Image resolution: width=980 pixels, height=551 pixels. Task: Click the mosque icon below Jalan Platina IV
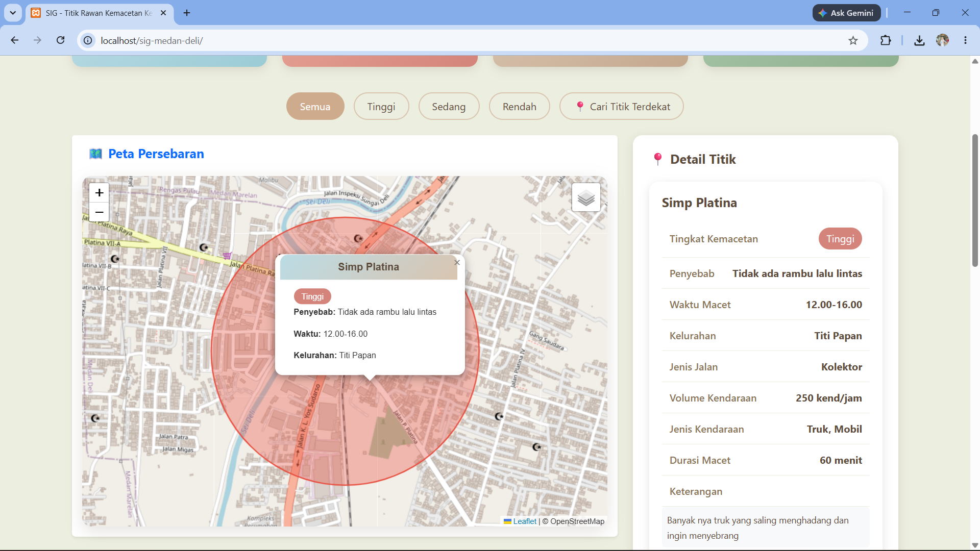tap(499, 416)
